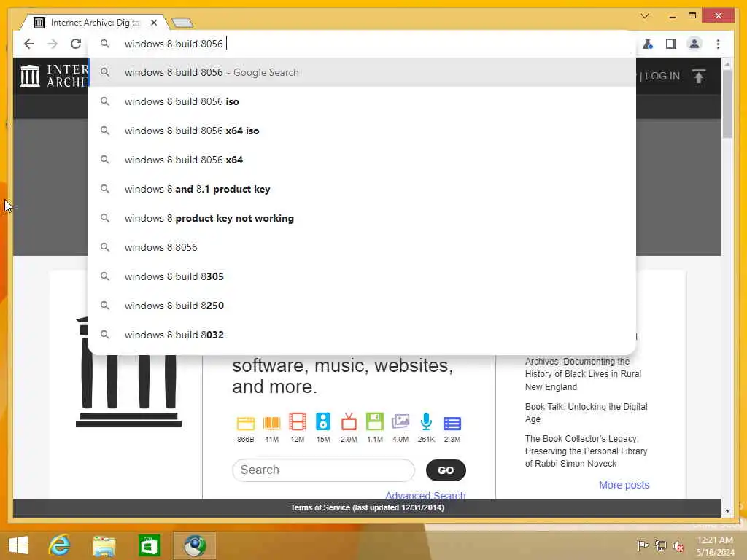
Task: Choose 'windows 8 and 8.1 product key'
Action: click(362, 189)
